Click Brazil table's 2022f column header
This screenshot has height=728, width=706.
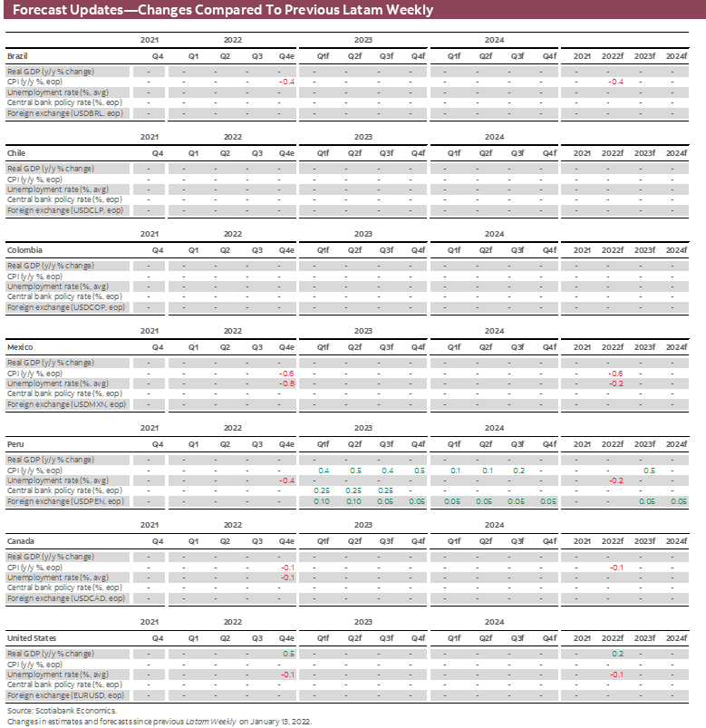click(613, 56)
